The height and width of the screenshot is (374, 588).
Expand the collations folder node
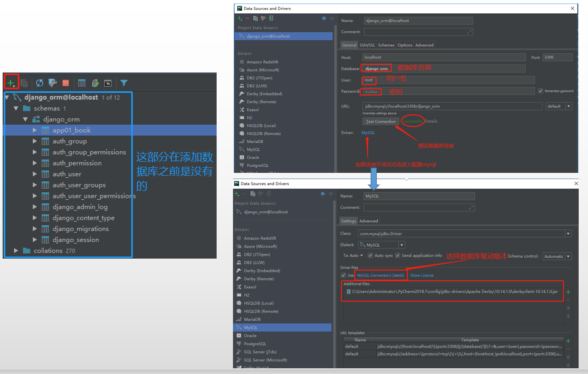tap(16, 251)
